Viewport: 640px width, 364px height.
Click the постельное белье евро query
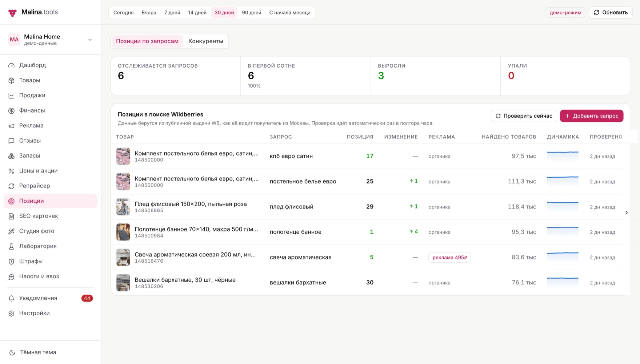(x=303, y=182)
